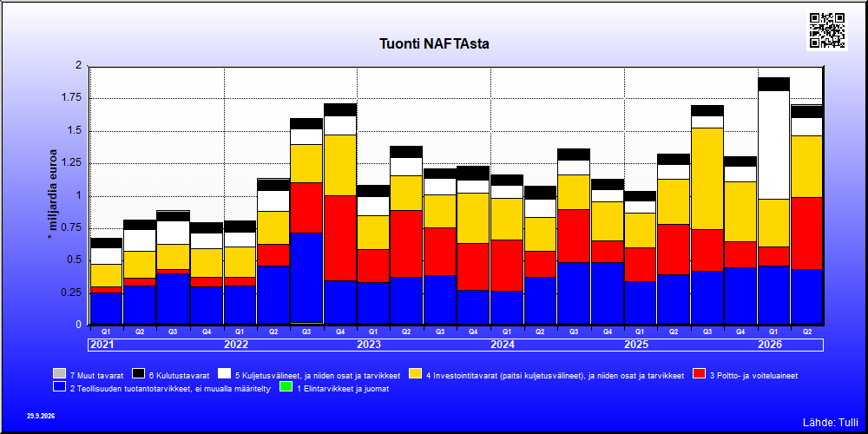Click the legend label 3 Poltto- ja voiteluaineet
868x434 pixels.
click(x=754, y=376)
